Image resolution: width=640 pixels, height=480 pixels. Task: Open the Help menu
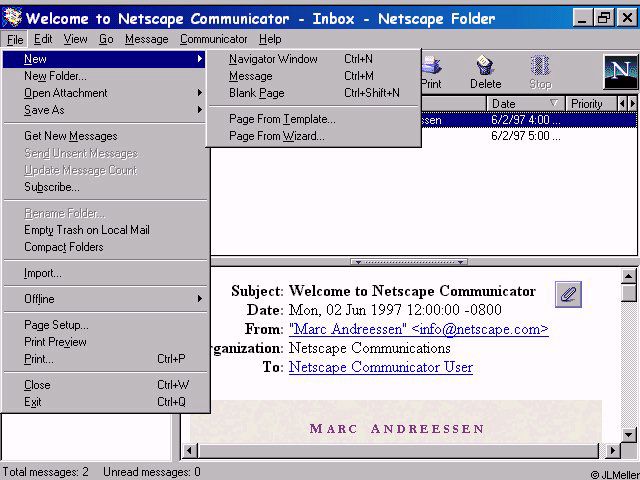270,39
